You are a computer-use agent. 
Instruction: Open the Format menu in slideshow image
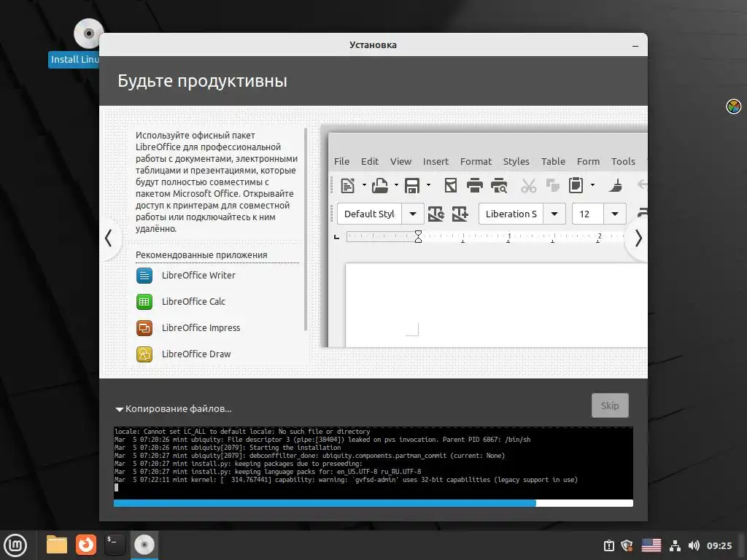click(476, 161)
